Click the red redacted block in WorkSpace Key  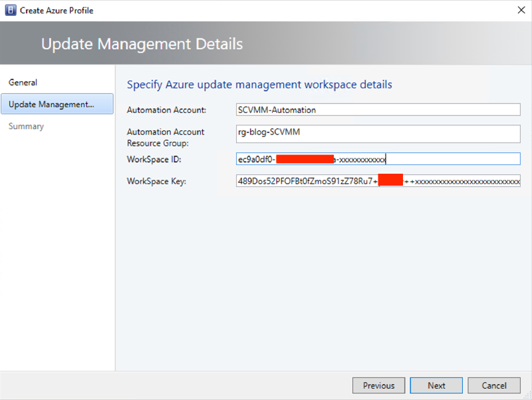[x=390, y=182]
